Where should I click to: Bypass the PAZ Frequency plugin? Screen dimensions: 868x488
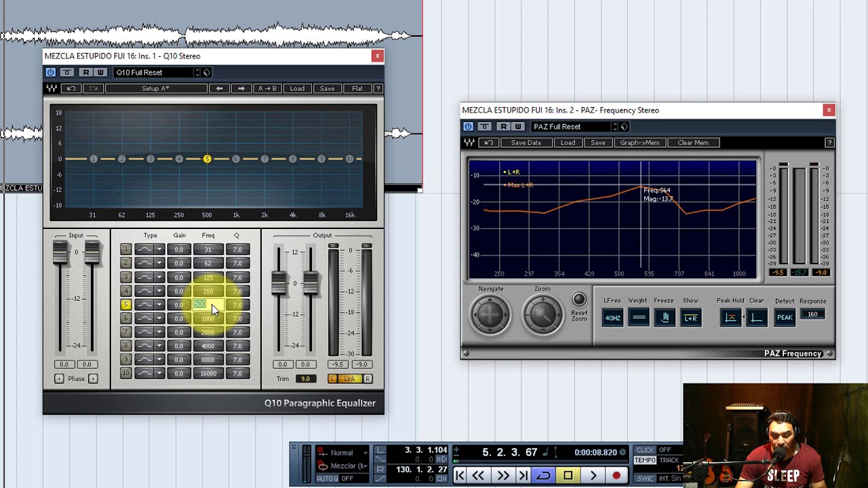pyautogui.click(x=468, y=127)
